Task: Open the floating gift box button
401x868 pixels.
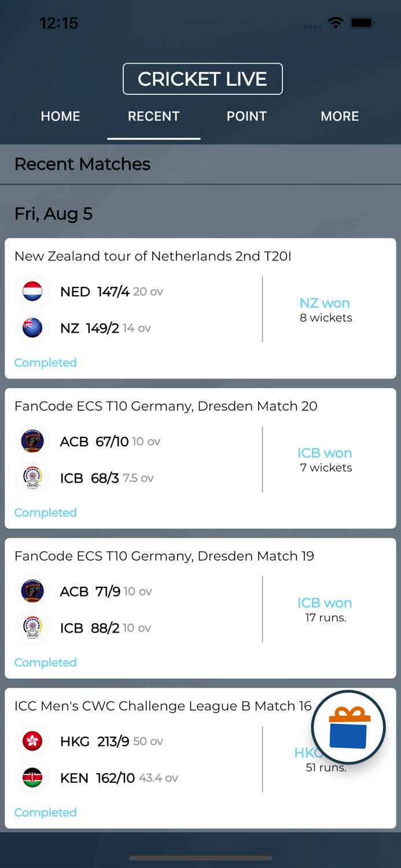Action: 348,727
